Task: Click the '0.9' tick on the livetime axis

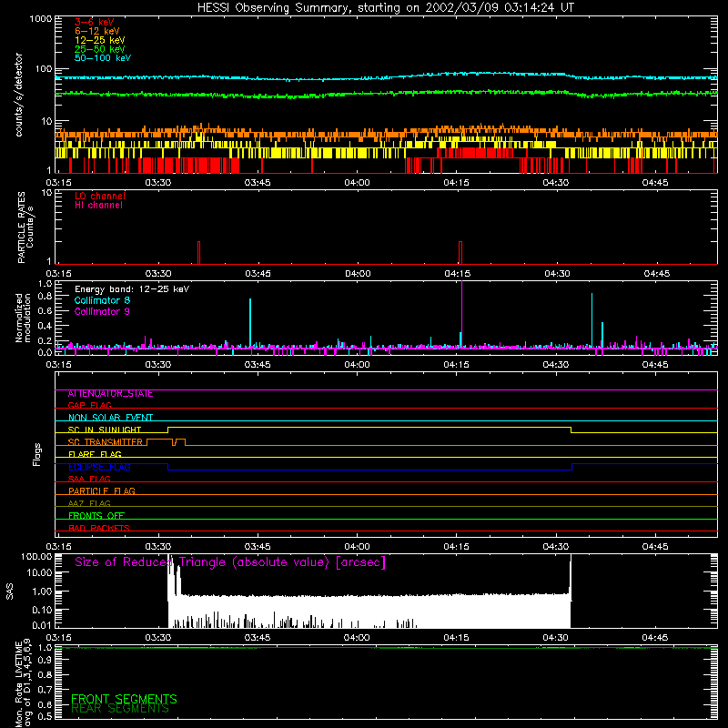Action: pyautogui.click(x=45, y=661)
